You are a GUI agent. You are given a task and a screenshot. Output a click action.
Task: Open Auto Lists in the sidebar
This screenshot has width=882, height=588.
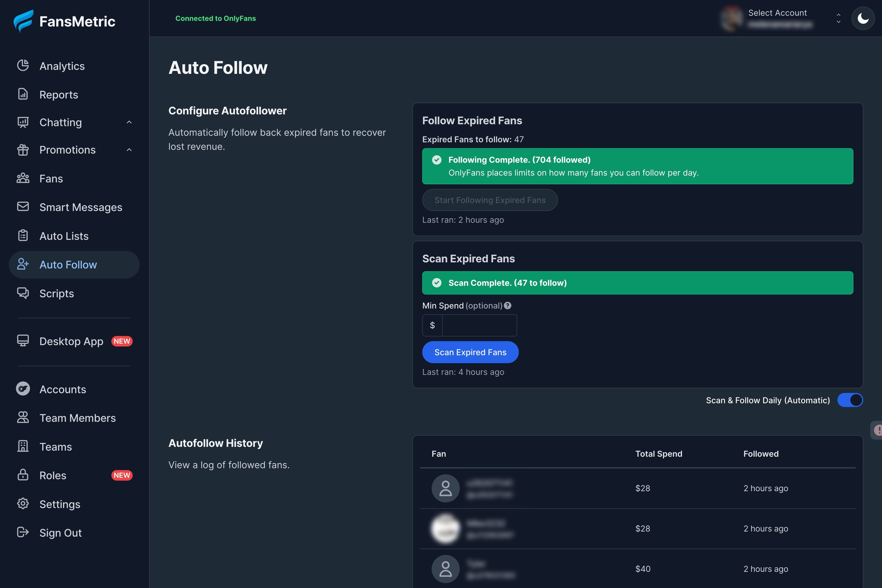pyautogui.click(x=74, y=236)
